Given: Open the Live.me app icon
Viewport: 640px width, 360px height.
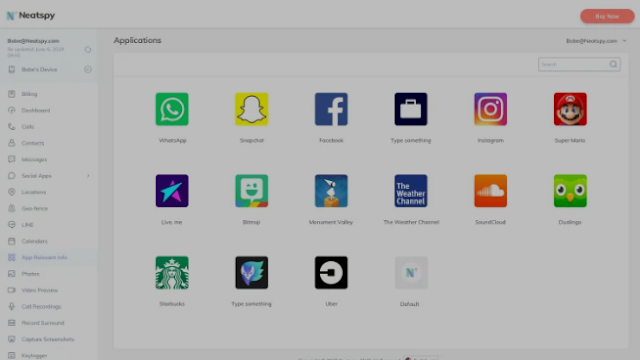Looking at the screenshot, I should point(172,191).
